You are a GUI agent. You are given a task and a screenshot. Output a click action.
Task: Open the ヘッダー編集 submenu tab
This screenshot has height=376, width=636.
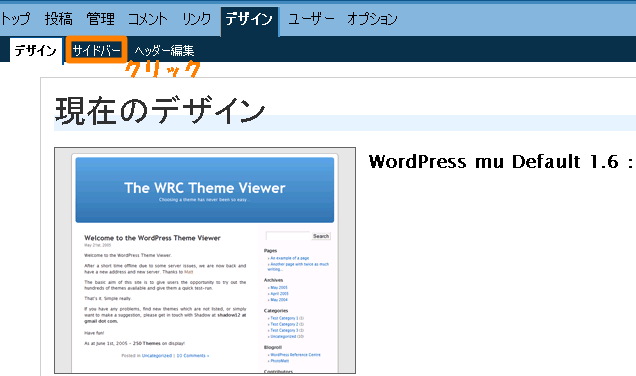click(x=164, y=51)
